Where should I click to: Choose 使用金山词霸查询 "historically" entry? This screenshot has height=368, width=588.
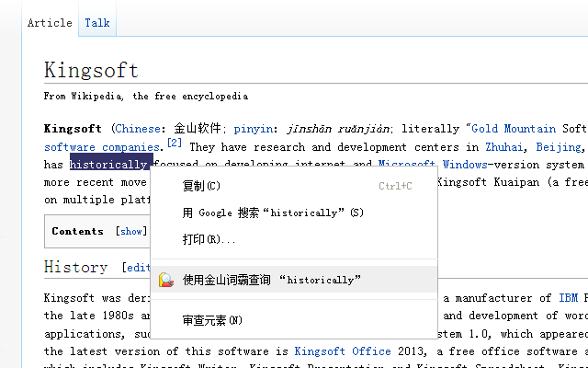pyautogui.click(x=294, y=280)
